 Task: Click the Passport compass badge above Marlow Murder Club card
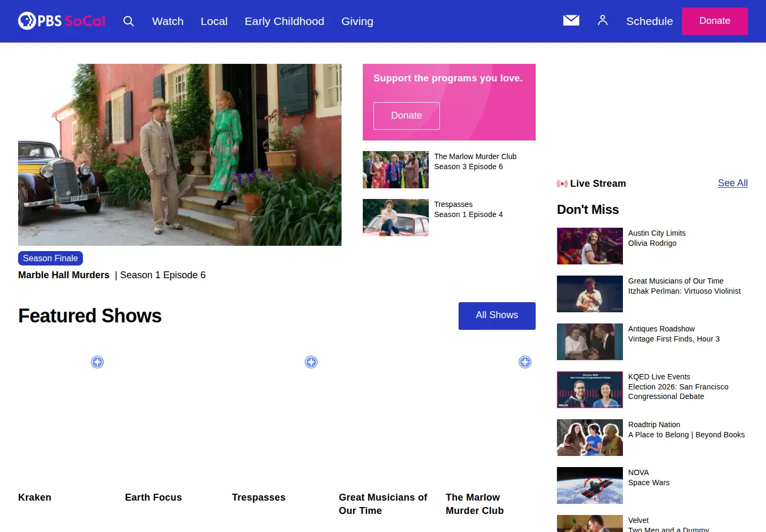(x=525, y=362)
